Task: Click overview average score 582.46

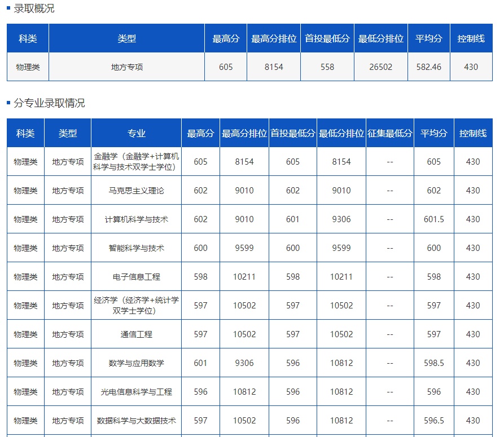Action: 429,67
